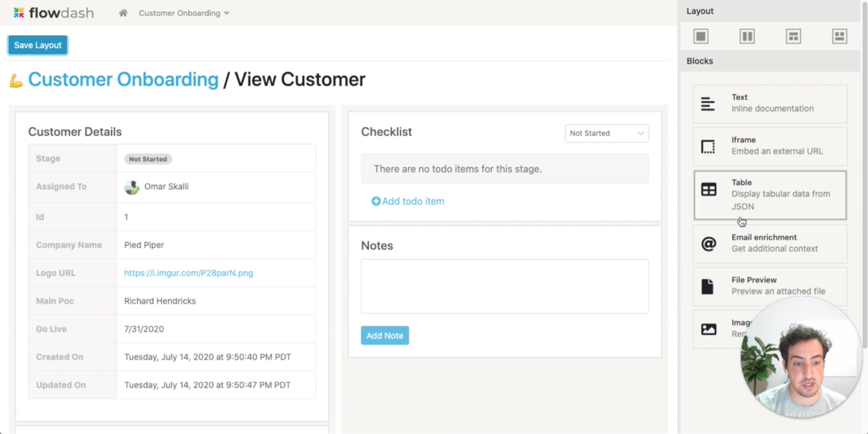Click the home icon in top bar
The width and height of the screenshot is (868, 434).
(x=123, y=13)
